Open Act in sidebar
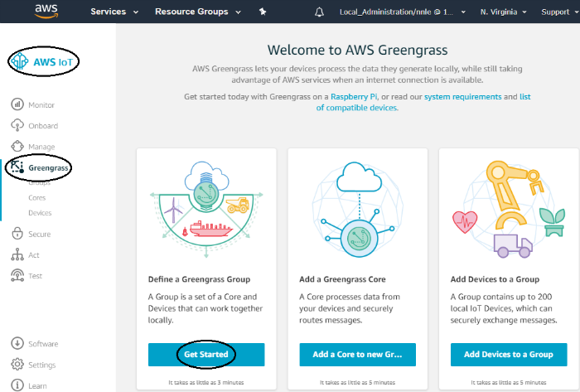The image size is (580, 392). pyautogui.click(x=34, y=255)
